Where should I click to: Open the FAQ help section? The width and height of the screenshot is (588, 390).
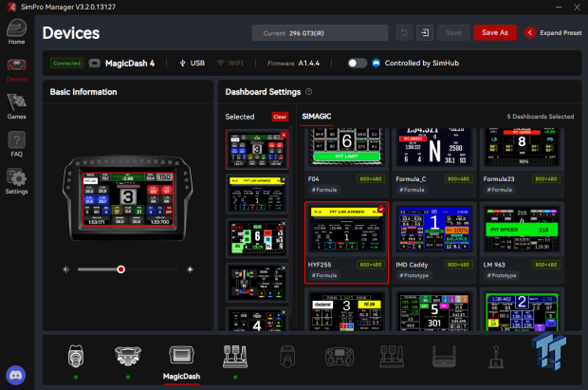tap(16, 144)
